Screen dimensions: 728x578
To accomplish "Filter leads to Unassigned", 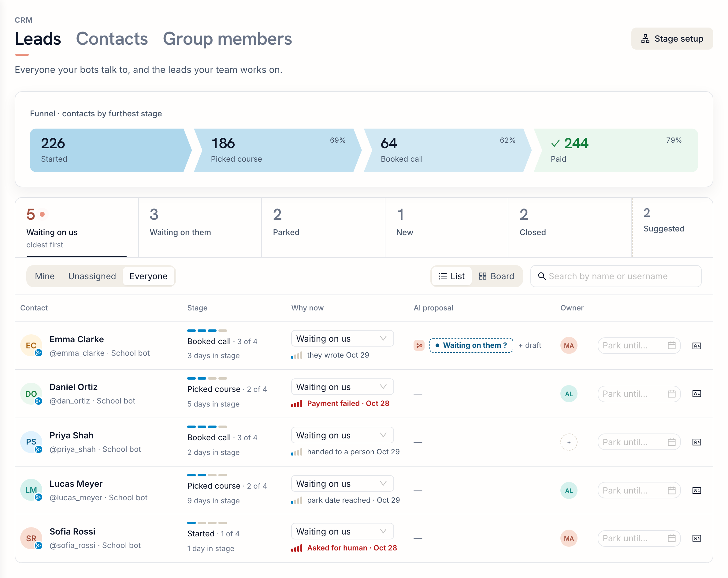I will (92, 276).
